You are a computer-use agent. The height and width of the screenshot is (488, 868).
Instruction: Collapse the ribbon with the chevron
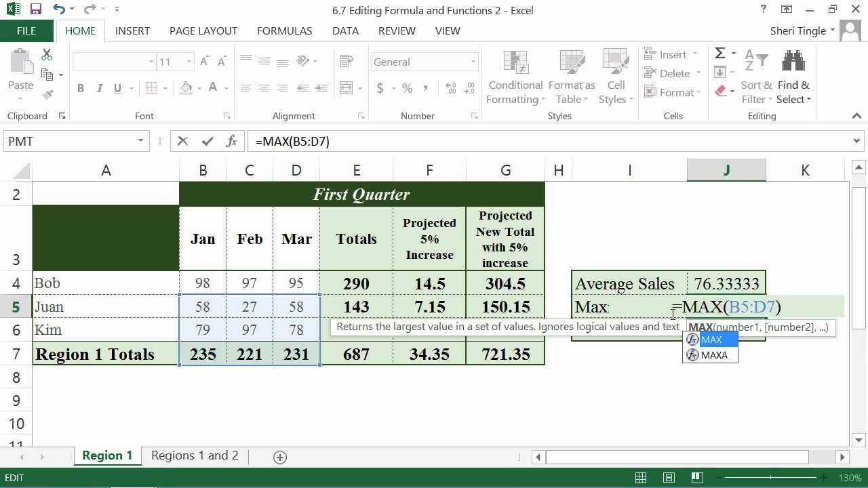click(856, 116)
